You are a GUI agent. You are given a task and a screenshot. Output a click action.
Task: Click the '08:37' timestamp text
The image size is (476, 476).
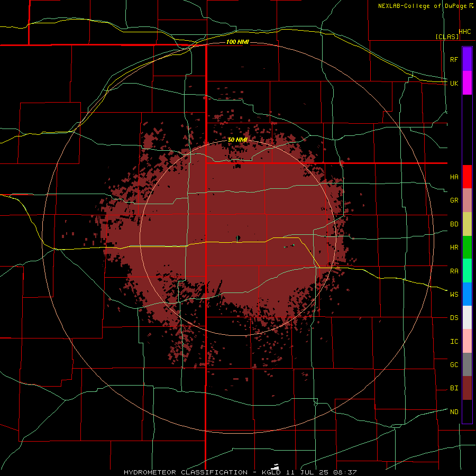click(345, 472)
